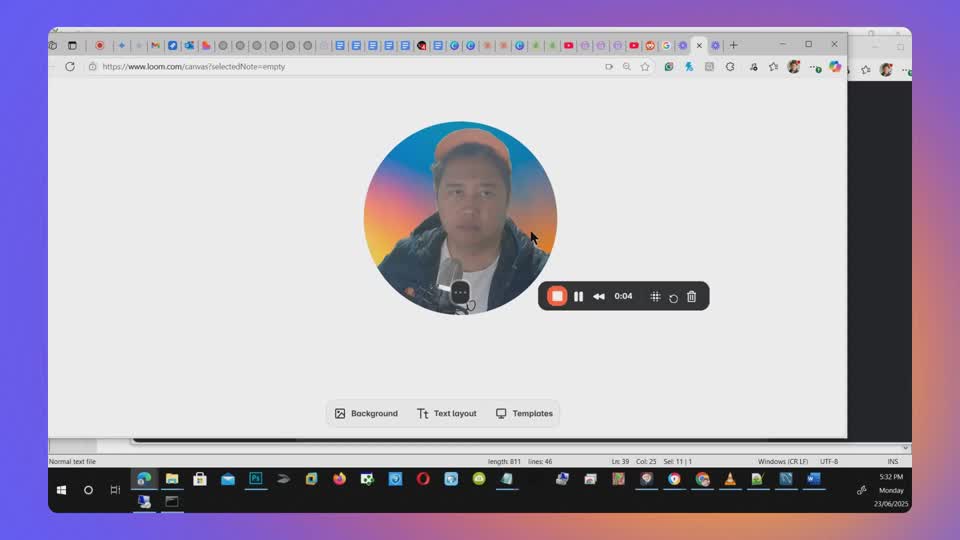Open the Windows Start menu
960x540 pixels.
[x=62, y=490]
